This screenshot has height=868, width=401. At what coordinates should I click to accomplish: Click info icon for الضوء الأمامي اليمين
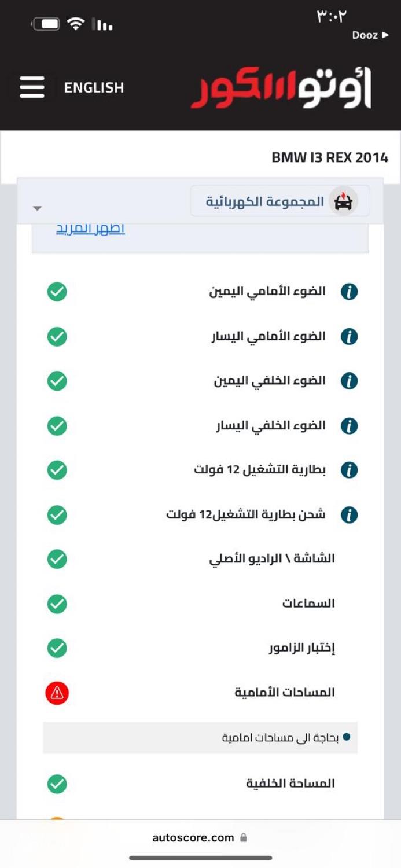[x=349, y=292]
